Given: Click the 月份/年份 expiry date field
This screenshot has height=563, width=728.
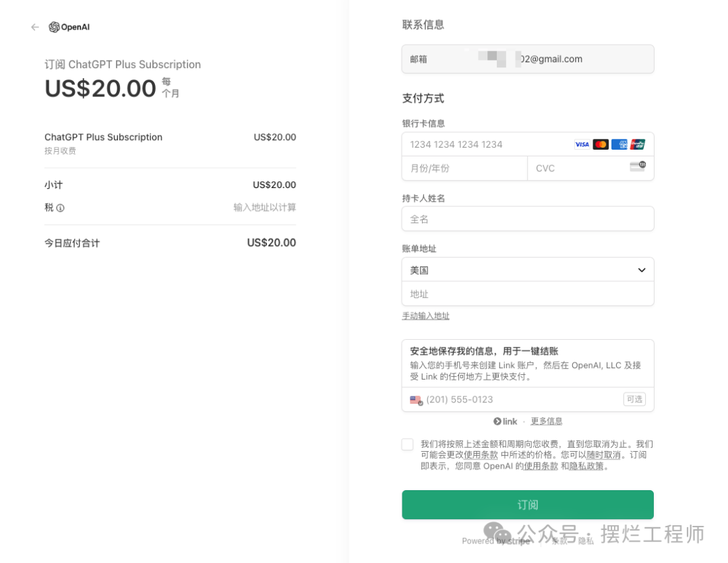Looking at the screenshot, I should pos(464,168).
